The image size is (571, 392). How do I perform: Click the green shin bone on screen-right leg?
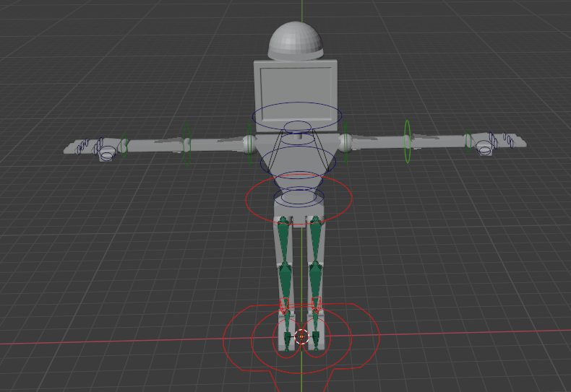(315, 278)
